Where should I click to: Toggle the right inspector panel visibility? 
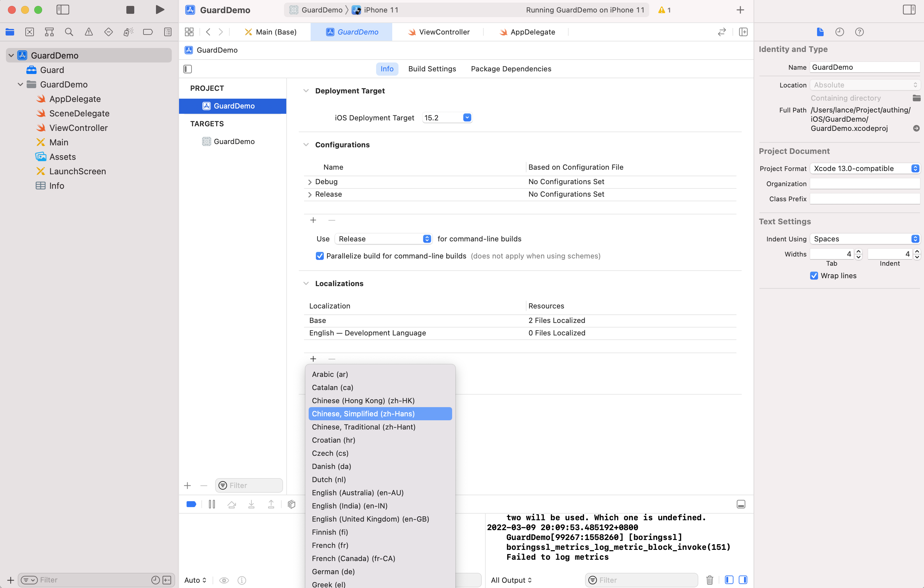pos(909,10)
